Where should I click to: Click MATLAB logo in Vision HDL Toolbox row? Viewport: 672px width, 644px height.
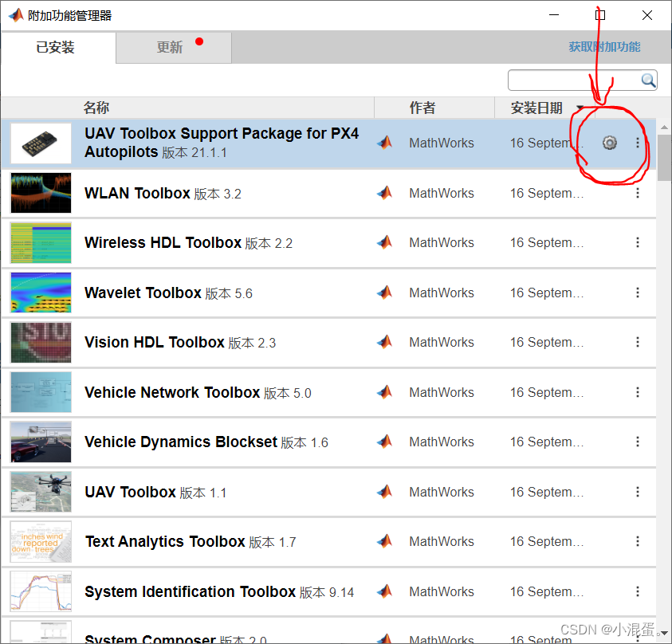click(x=385, y=341)
